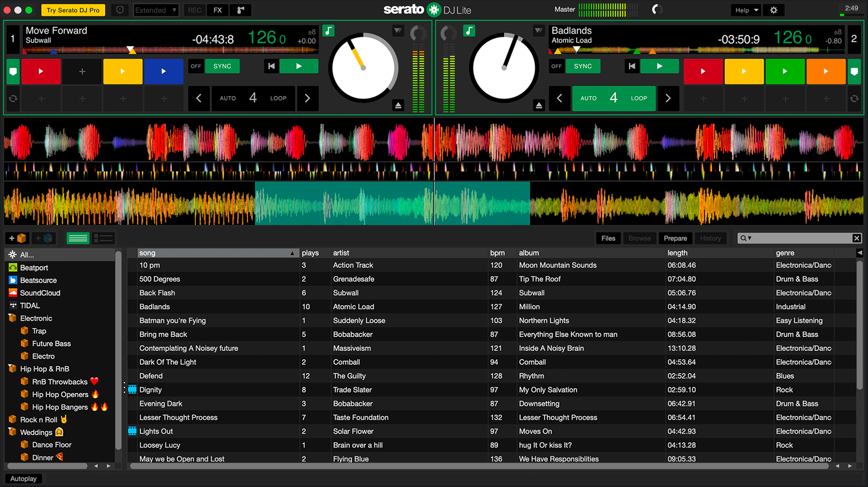
Task: Click the deck 1 loop reload icon
Action: coord(13,98)
